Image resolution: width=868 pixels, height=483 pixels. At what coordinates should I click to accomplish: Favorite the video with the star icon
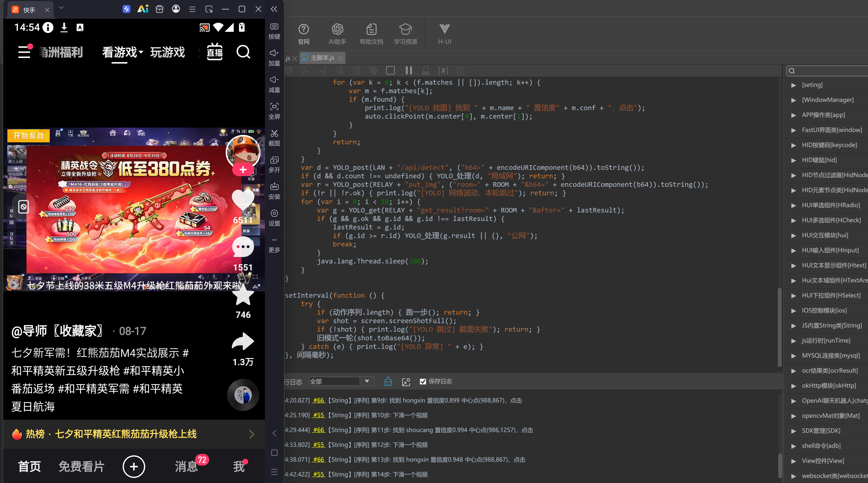click(243, 295)
